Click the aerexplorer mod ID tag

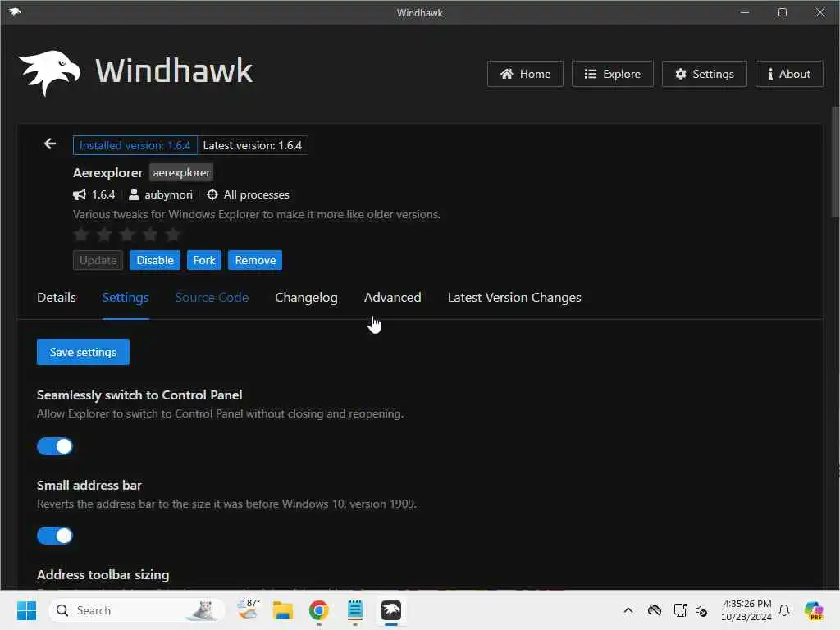pos(181,172)
